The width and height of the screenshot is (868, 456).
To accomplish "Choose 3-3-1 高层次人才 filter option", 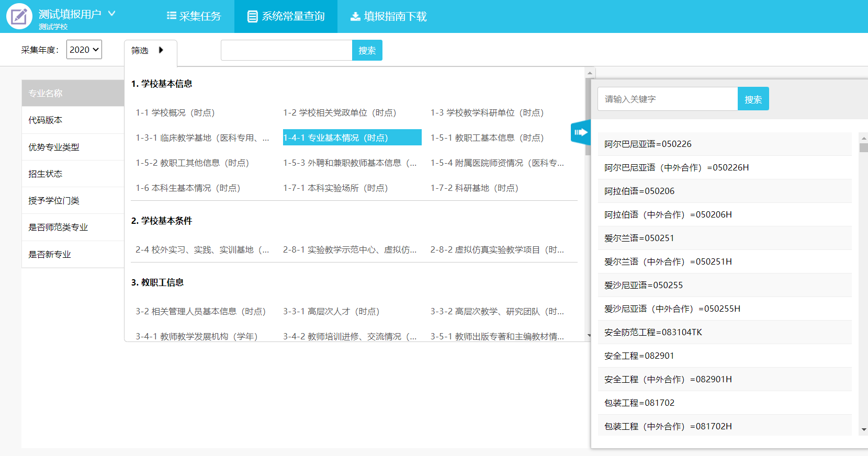I will pyautogui.click(x=331, y=311).
